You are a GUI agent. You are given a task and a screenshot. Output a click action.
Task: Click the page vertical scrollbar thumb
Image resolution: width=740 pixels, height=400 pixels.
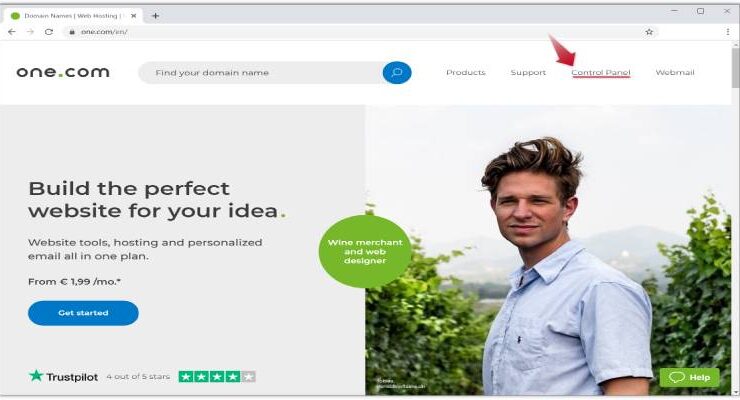pos(736,67)
